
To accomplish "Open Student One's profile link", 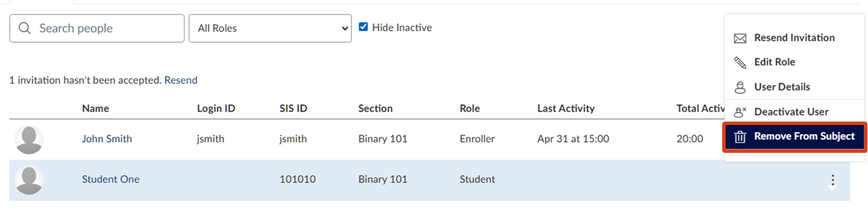I will [111, 179].
